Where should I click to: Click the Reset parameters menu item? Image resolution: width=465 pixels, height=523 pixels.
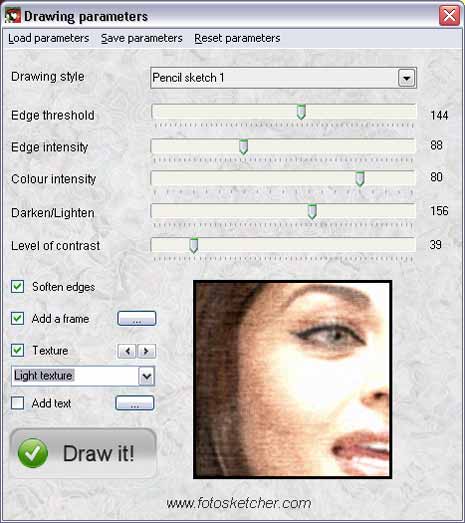[237, 38]
